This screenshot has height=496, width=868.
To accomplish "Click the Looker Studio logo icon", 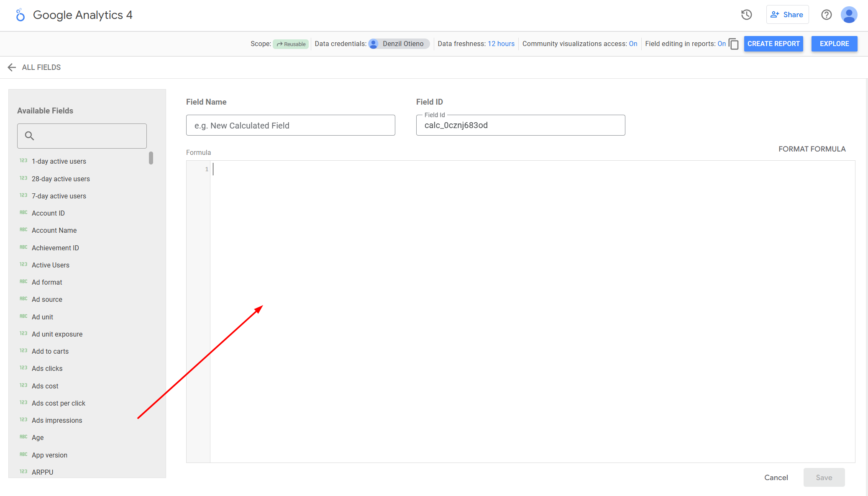I will point(20,15).
